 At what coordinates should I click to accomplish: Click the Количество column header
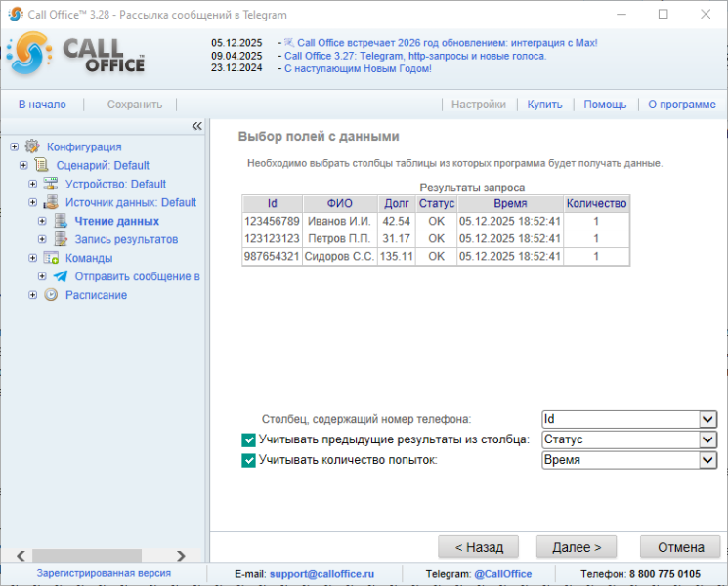[597, 203]
